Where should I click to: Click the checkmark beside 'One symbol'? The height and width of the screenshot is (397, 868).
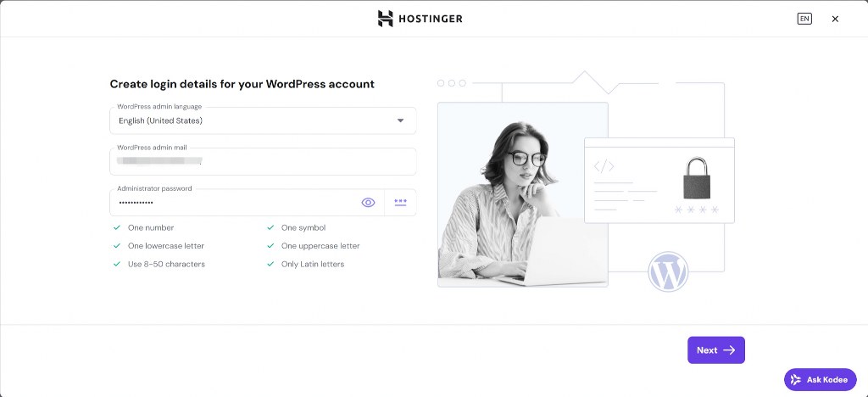click(270, 227)
